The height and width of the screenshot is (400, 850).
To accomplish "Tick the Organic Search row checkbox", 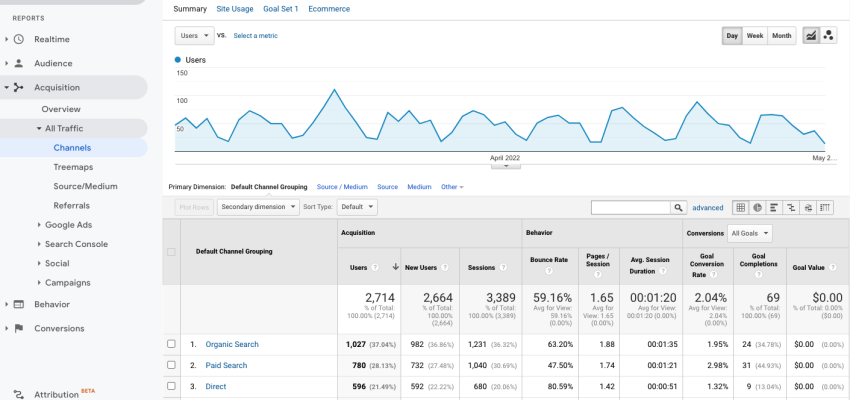I will [171, 344].
